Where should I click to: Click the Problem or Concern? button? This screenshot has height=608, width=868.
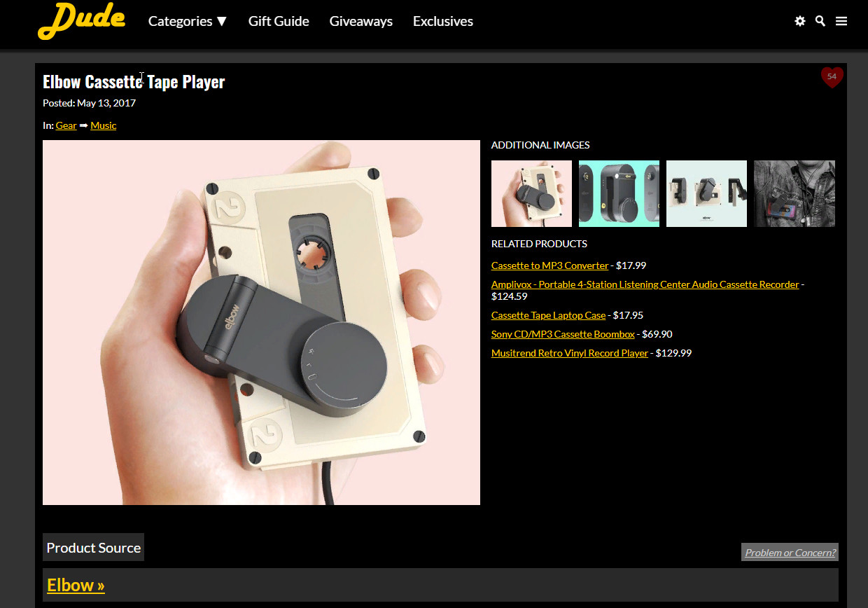(x=790, y=552)
